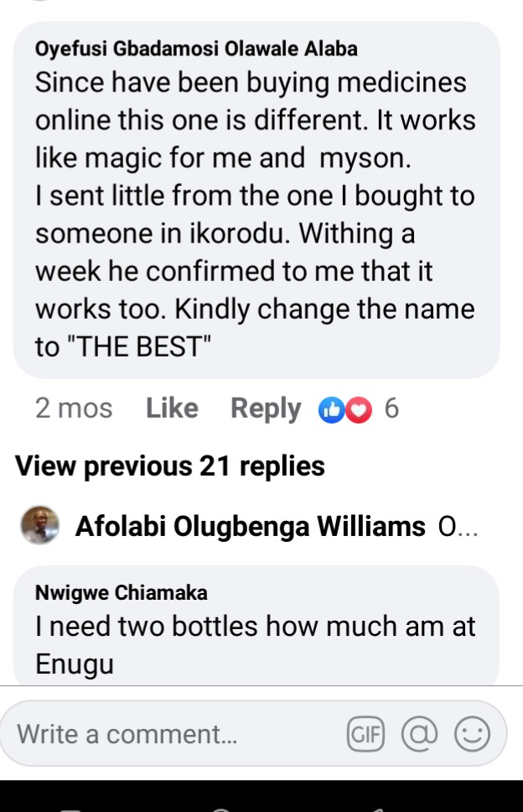
Task: Like Oyefusi's comment
Action: (x=172, y=409)
